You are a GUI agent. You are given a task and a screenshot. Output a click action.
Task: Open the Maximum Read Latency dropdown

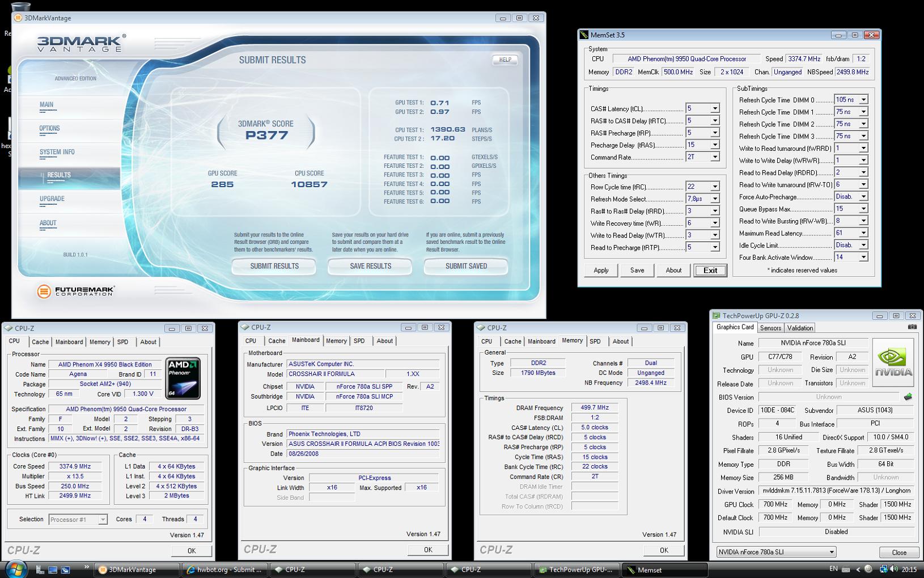coord(863,233)
